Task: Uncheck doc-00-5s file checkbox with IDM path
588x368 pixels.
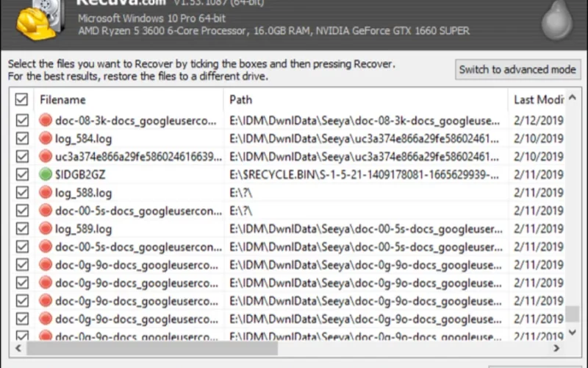Action: click(22, 247)
